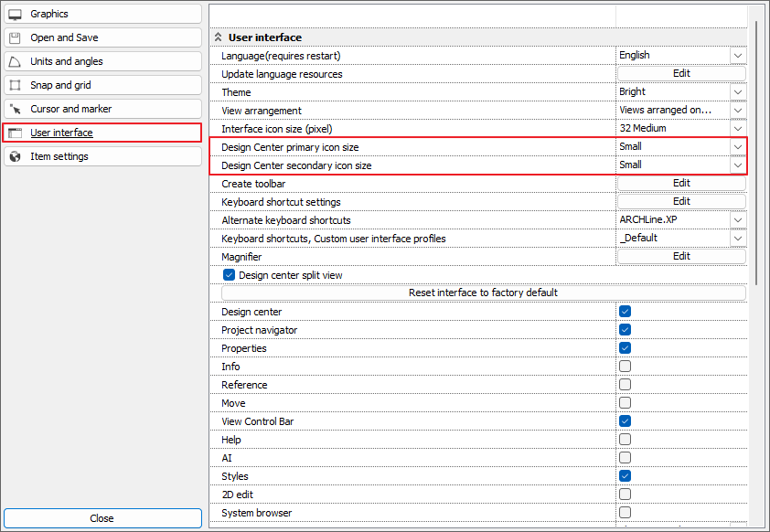Enable the Help panel checkbox

click(x=625, y=440)
